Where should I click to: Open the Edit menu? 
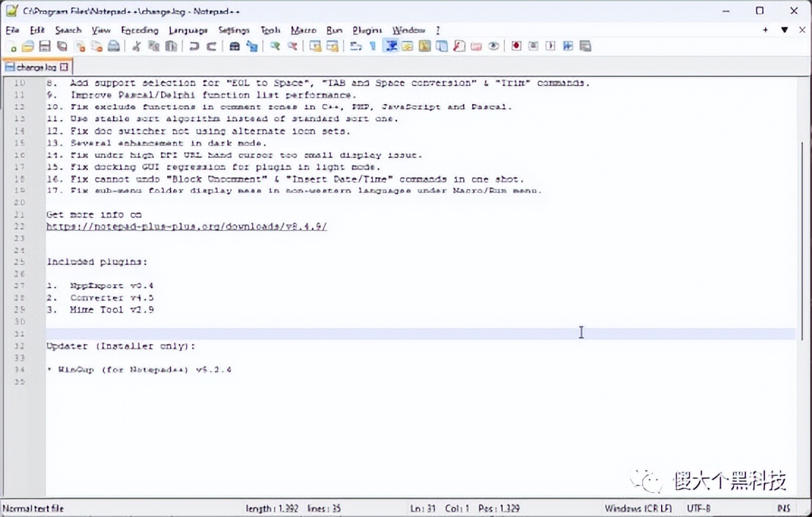(x=37, y=30)
